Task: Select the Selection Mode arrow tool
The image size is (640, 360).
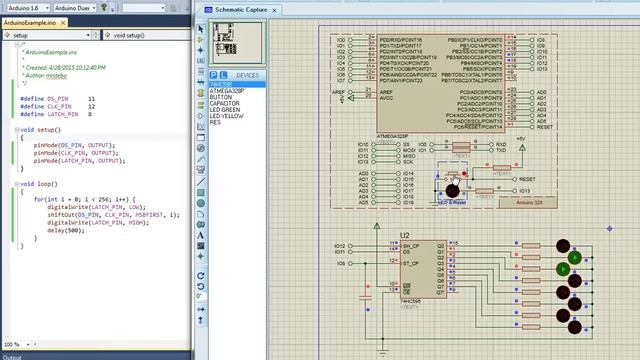Action: tap(200, 29)
